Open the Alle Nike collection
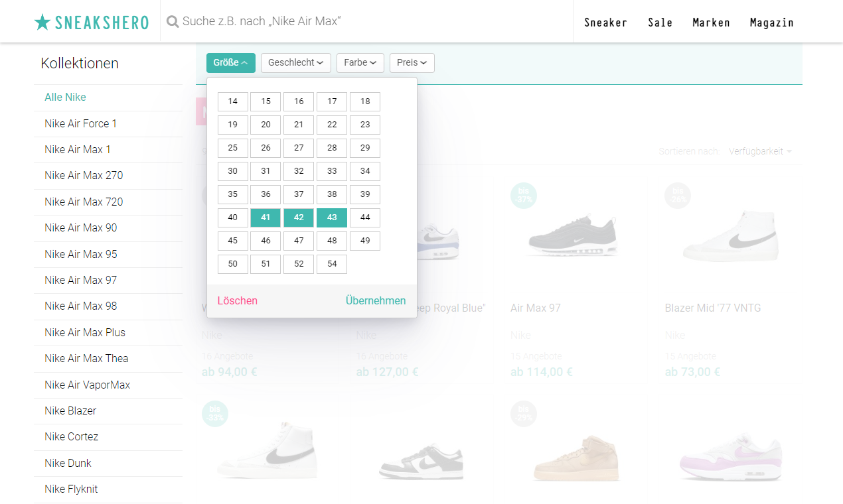The height and width of the screenshot is (504, 843). pyautogui.click(x=108, y=97)
